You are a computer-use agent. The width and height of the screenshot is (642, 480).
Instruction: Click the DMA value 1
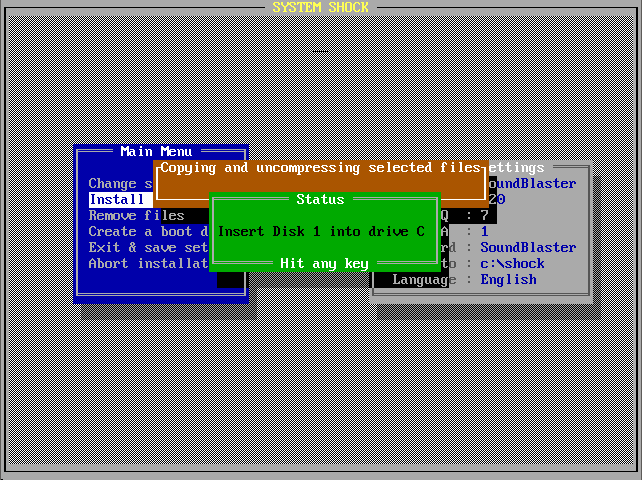coord(484,232)
